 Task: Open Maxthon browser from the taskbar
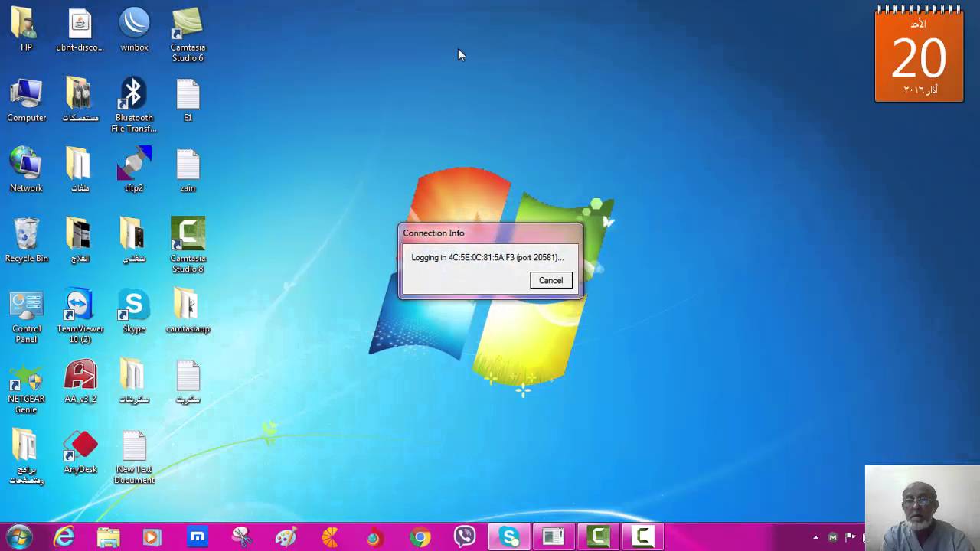coord(198,537)
